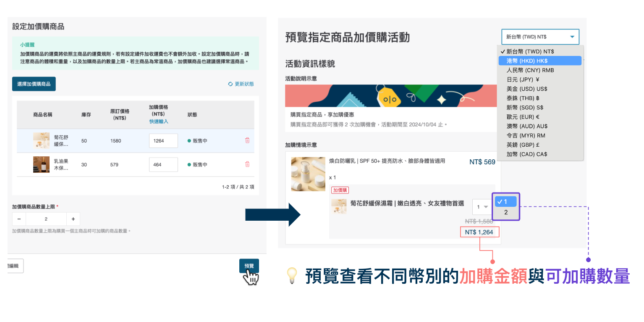Choose 美金 (USD) US$ currency option
This screenshot has width=644, height=322.
pyautogui.click(x=526, y=89)
